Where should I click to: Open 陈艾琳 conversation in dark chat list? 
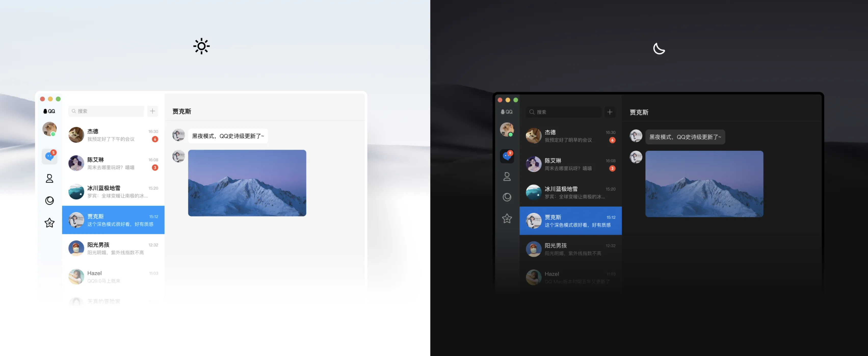570,164
